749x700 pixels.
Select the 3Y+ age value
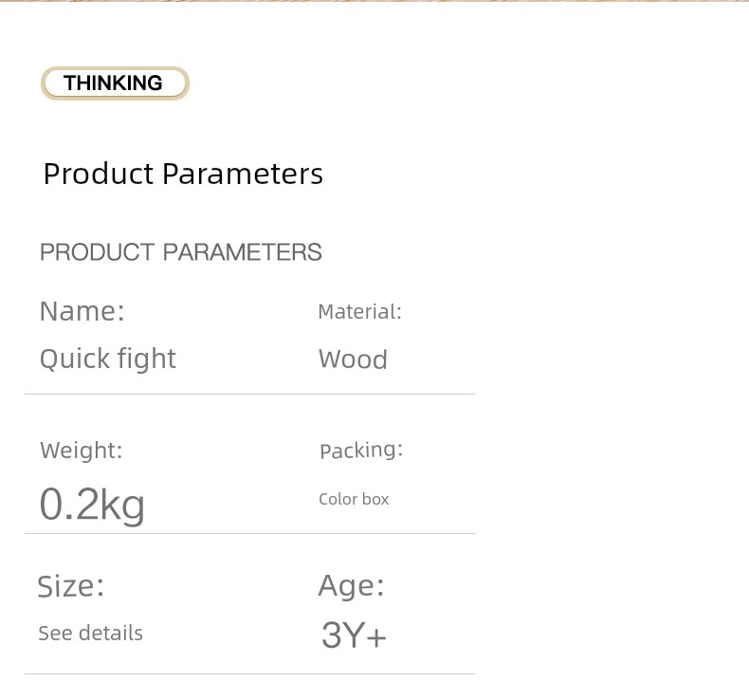tap(354, 636)
